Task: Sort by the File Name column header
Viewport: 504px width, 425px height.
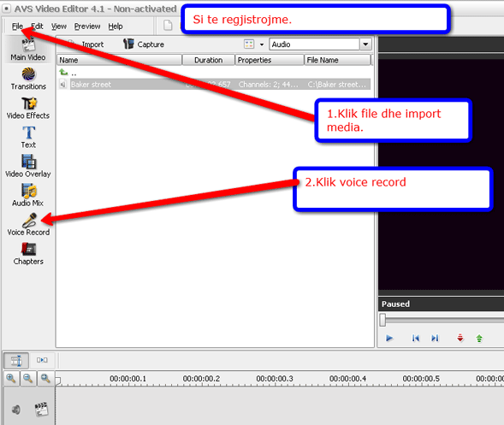Action: coord(337,60)
